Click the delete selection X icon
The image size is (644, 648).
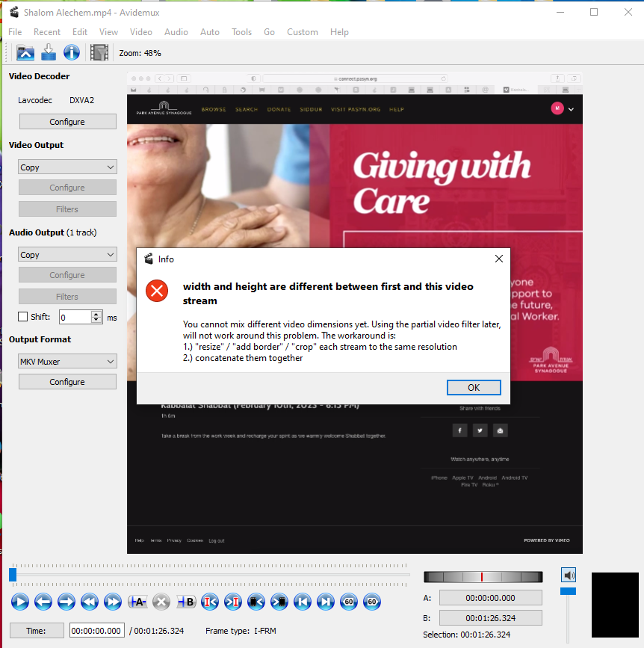point(161,602)
